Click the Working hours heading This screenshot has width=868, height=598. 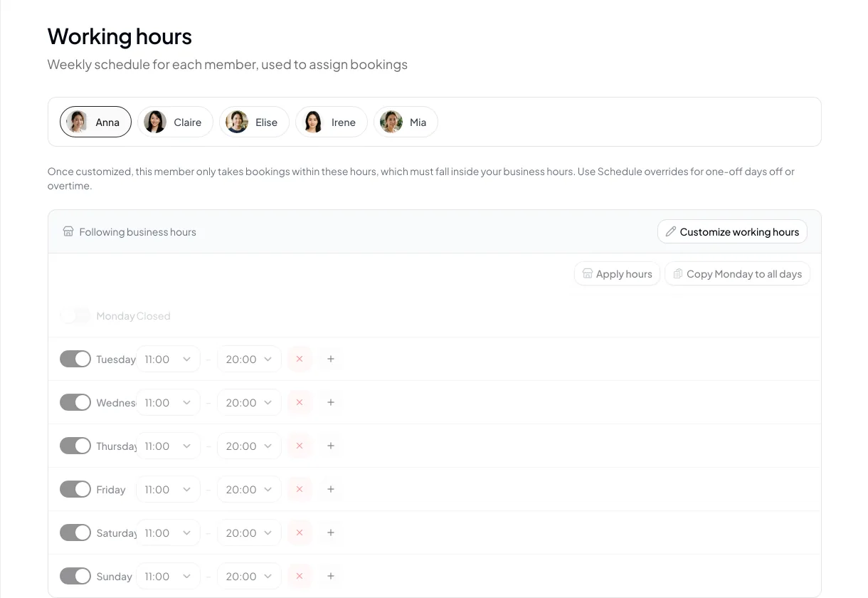(120, 36)
